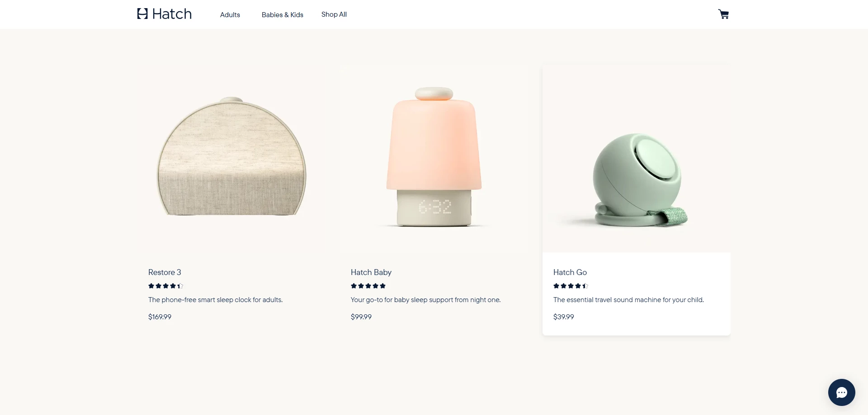Open the Restore 3 product title
The width and height of the screenshot is (868, 415).
[165, 272]
